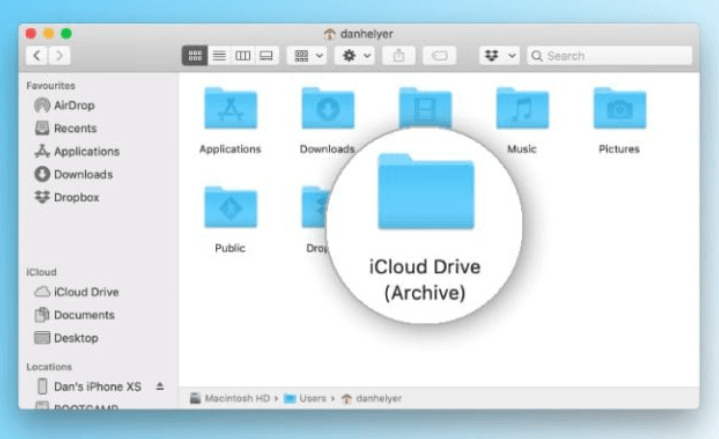
Task: Click into the Search field
Action: 609,56
